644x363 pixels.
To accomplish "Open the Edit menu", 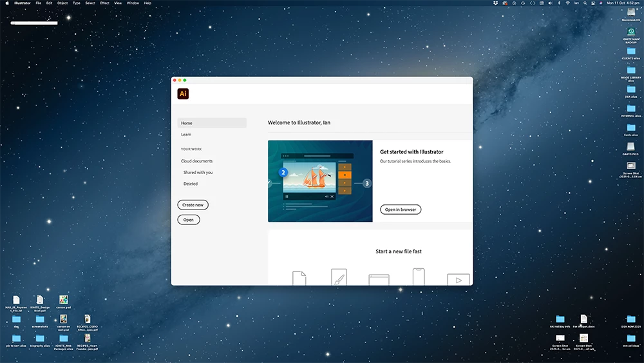I will [x=50, y=3].
